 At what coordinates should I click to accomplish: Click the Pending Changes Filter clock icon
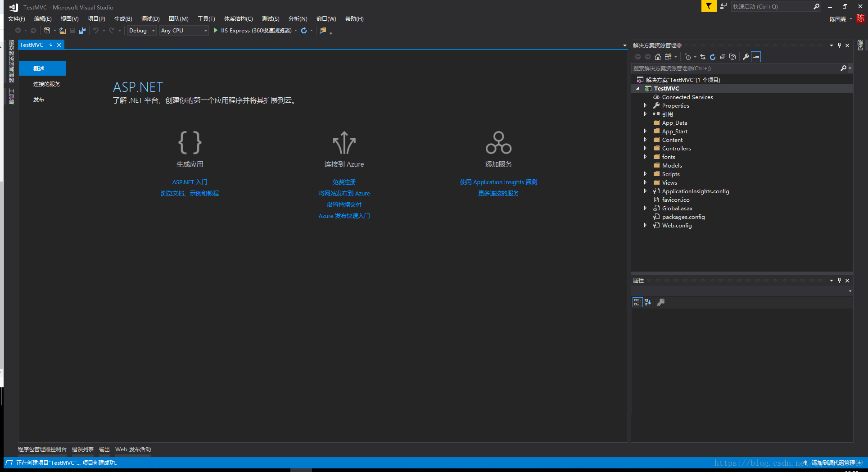tap(688, 57)
